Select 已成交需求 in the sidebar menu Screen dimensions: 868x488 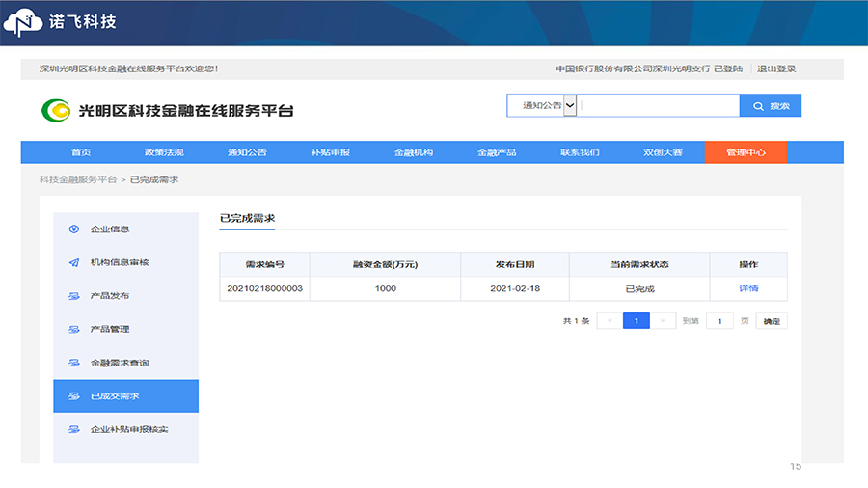click(125, 396)
